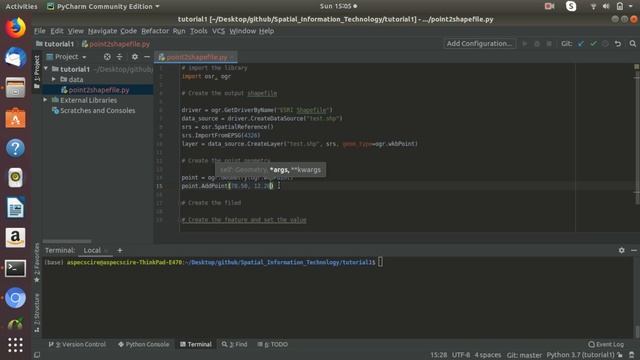The width and height of the screenshot is (640, 360).
Task: Open Help from the dock
Action: [16, 148]
